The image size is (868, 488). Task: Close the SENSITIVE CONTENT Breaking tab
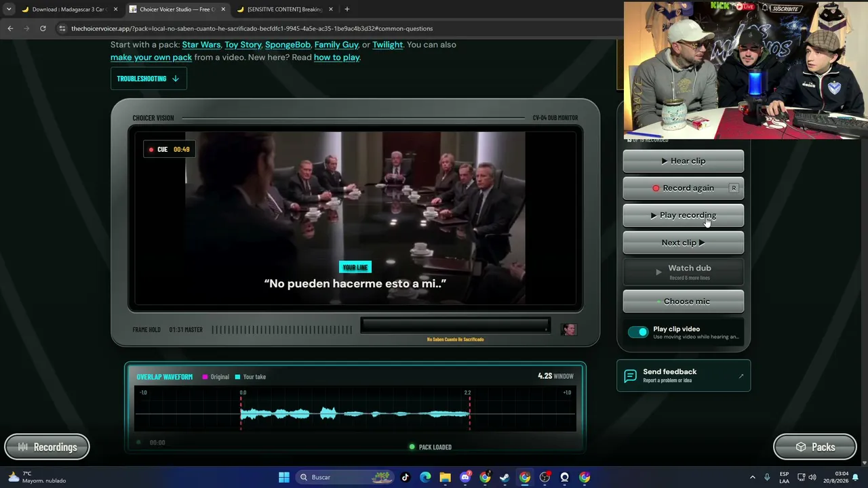point(331,9)
